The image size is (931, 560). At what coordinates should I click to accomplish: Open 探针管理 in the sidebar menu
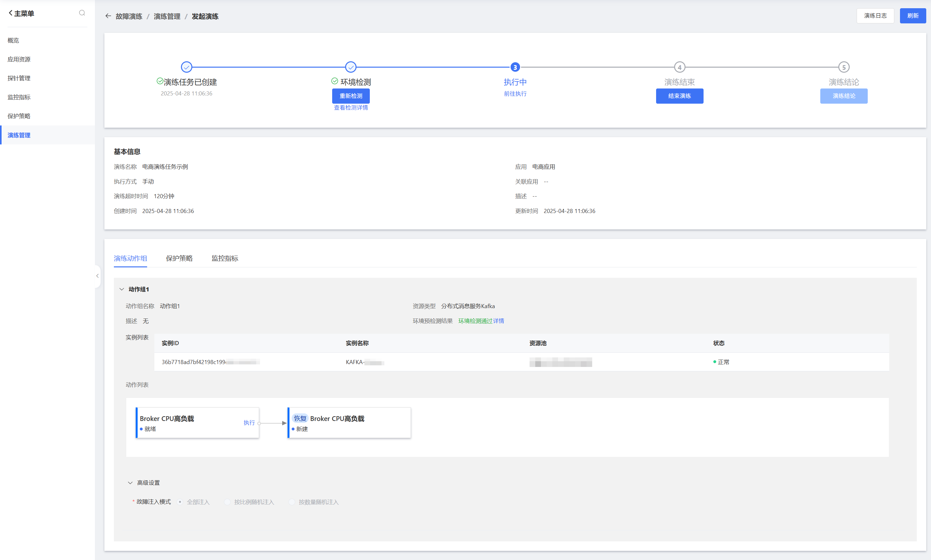[19, 78]
